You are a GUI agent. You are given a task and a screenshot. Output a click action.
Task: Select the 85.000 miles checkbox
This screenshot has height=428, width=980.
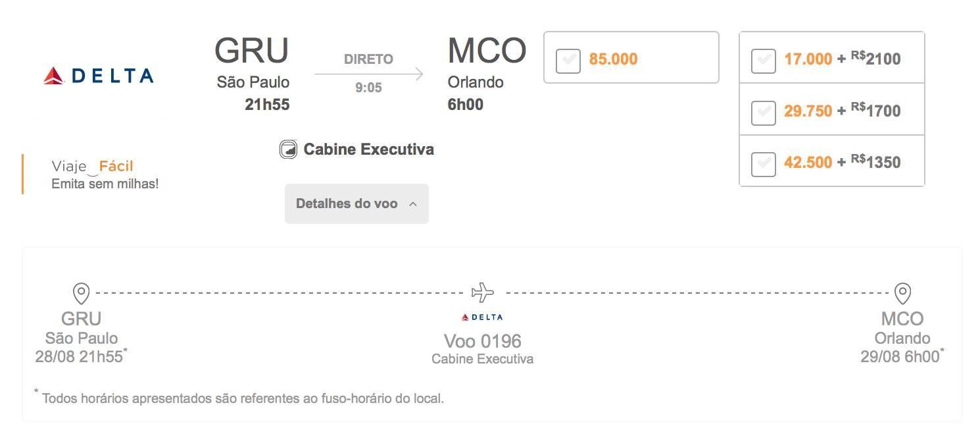click(568, 61)
